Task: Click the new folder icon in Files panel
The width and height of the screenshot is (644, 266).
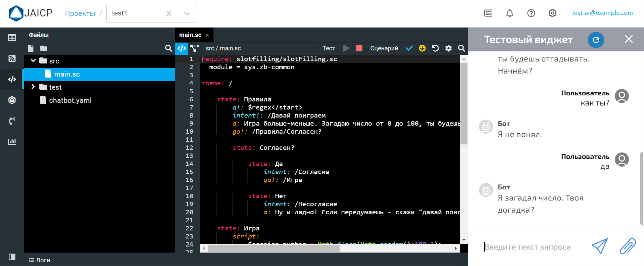Action: 44,48
